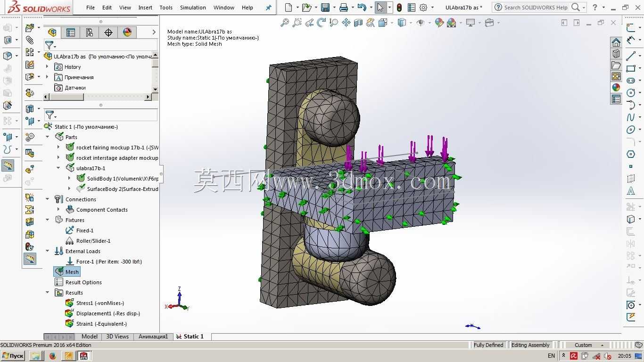Open the SOLIDWORKS Resources home icon in task pane

point(616,42)
